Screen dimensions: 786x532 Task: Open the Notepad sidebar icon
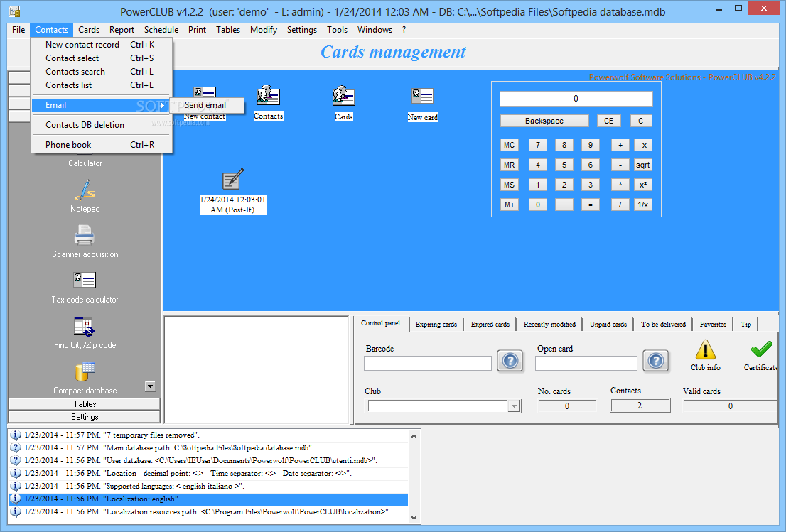[85, 190]
